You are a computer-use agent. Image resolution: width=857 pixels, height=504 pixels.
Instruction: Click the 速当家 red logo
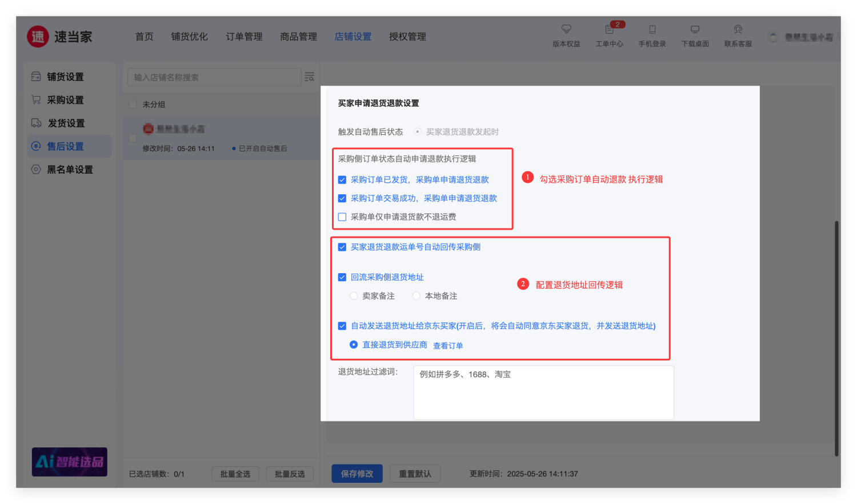coord(38,37)
